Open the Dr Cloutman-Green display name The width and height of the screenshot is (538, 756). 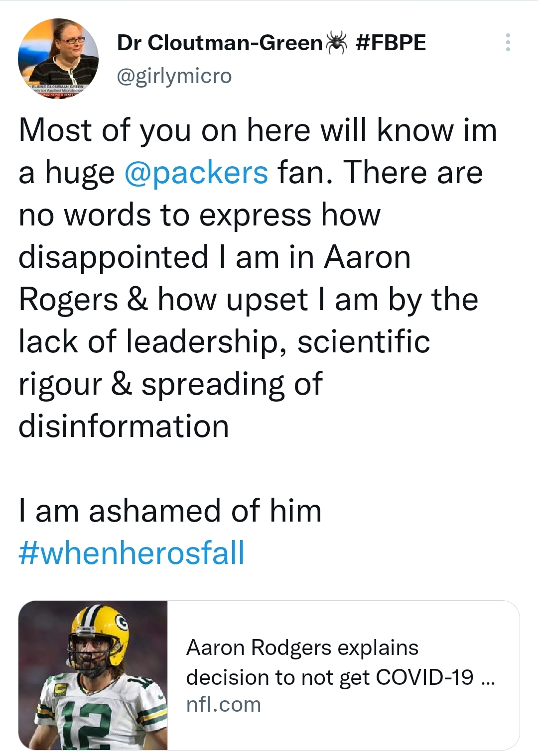coord(220,43)
